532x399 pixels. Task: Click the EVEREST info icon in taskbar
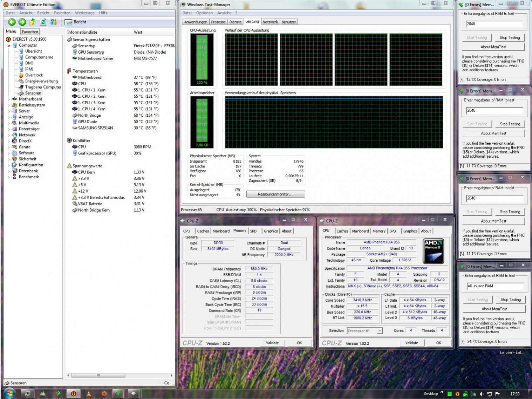73,394
